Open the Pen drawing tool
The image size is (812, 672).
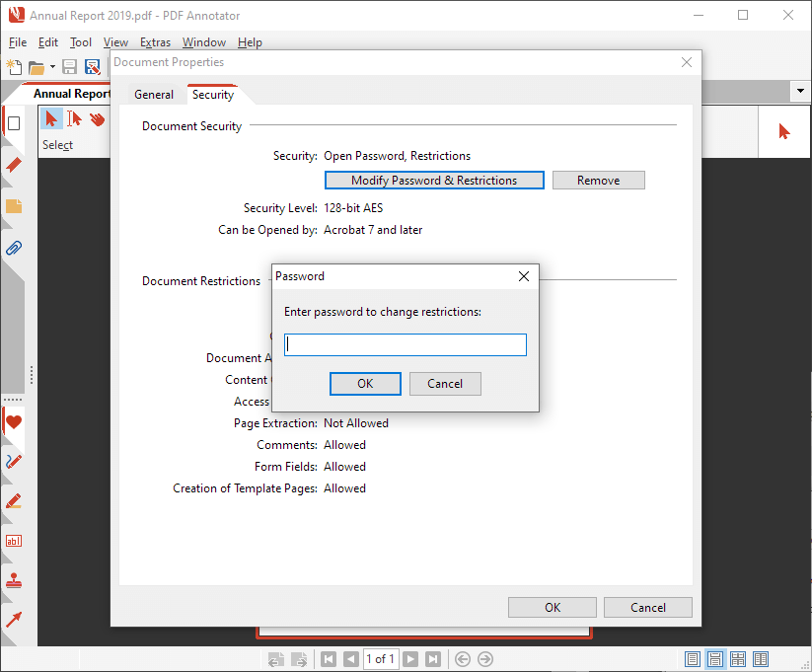(x=13, y=461)
